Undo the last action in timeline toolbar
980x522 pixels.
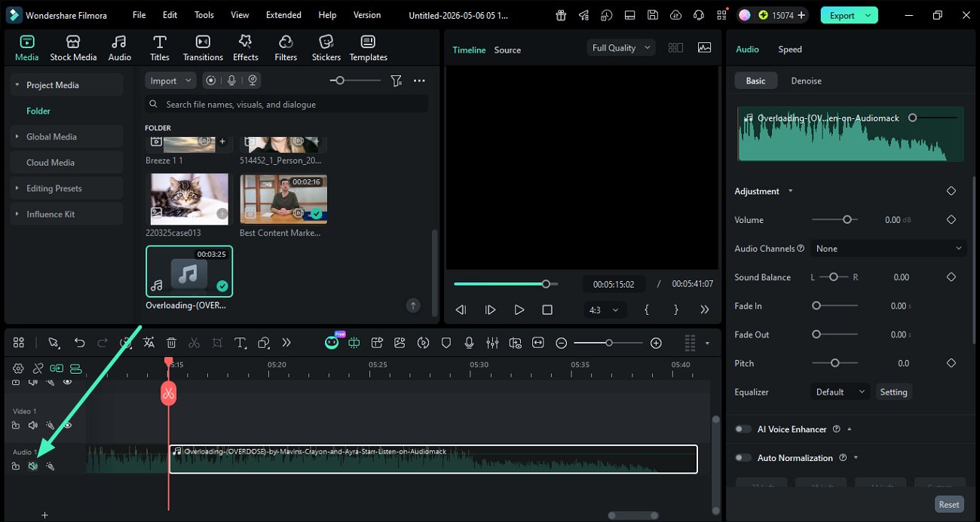click(79, 343)
